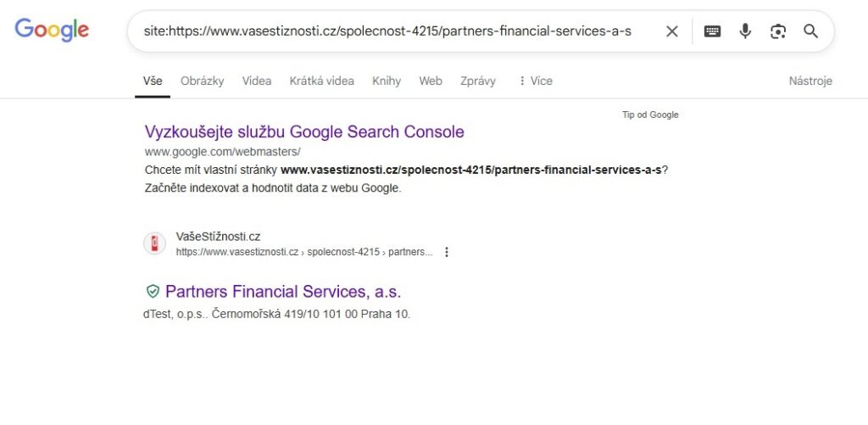This screenshot has height=425, width=868.
Task: Open the Google Search Console promo link
Action: click(x=304, y=131)
